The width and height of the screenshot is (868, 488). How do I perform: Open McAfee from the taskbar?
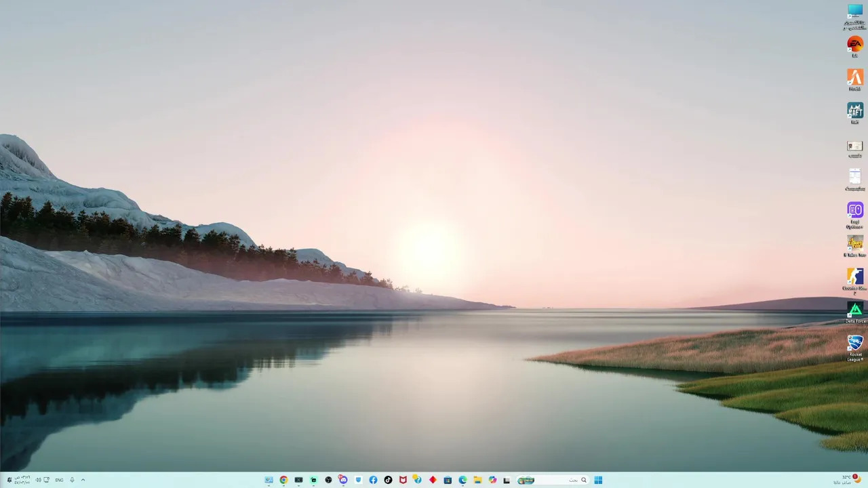click(x=403, y=480)
